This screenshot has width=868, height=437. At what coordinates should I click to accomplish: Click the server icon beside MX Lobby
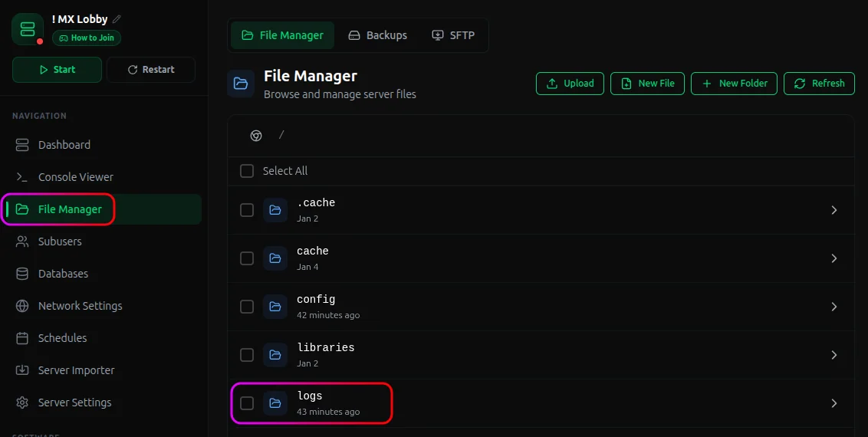28,29
